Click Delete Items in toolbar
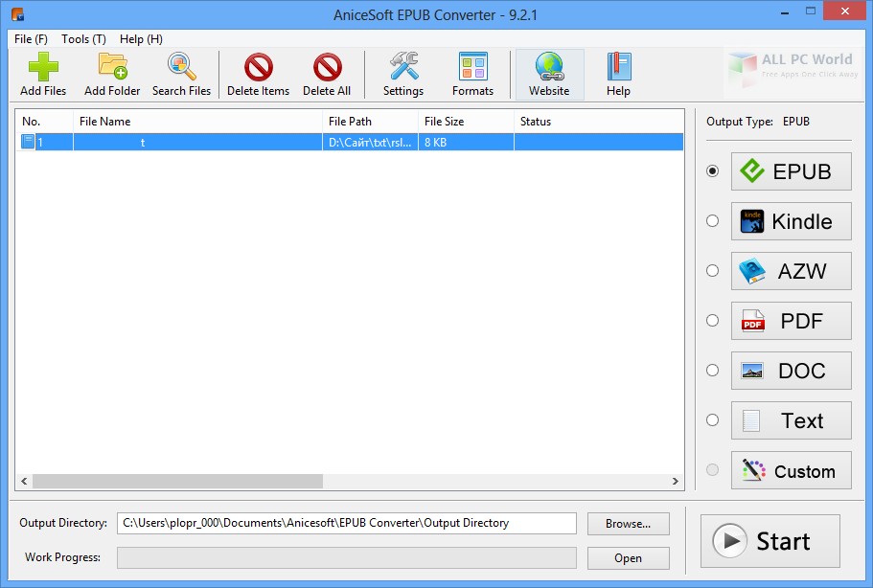Image resolution: width=873 pixels, height=588 pixels. (259, 74)
